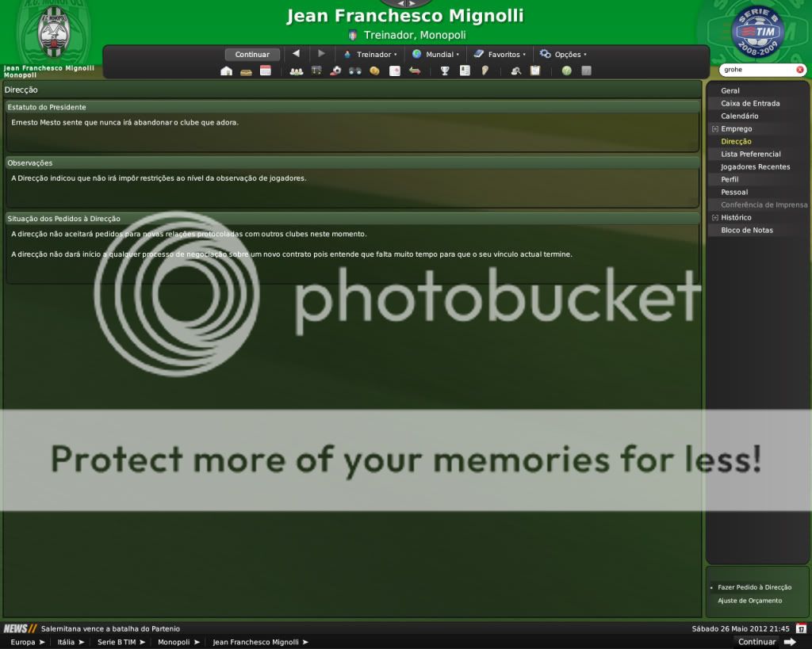Screen dimensions: 812x649
Task: Open the inbox tray icon
Action: coord(246,71)
